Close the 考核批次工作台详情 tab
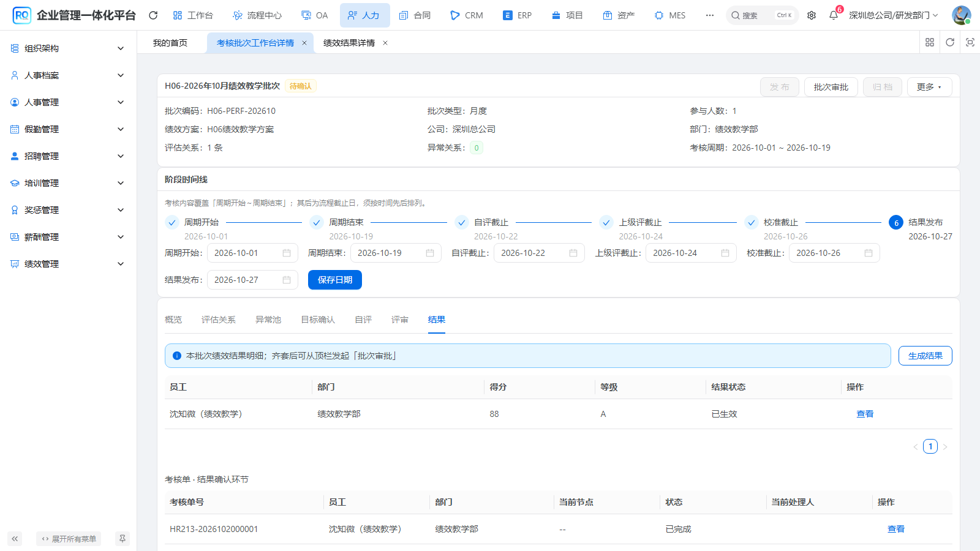The image size is (980, 551). click(304, 43)
